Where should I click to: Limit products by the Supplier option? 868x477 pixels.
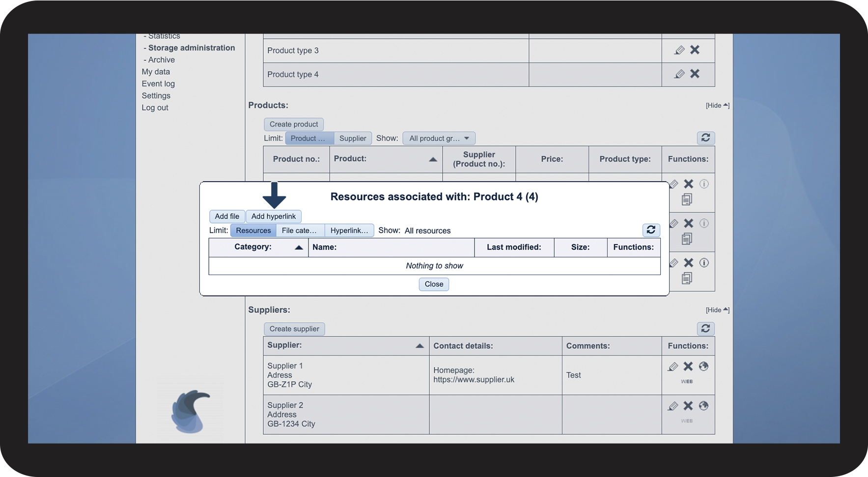tap(353, 139)
